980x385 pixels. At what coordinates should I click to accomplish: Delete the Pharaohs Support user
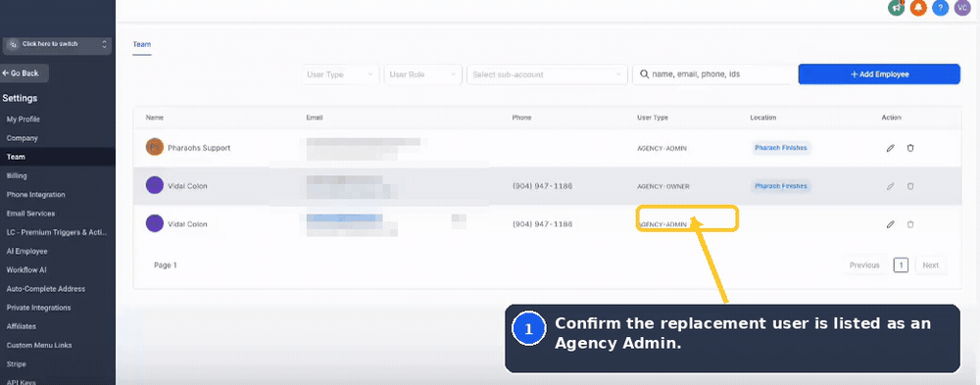pyautogui.click(x=910, y=148)
